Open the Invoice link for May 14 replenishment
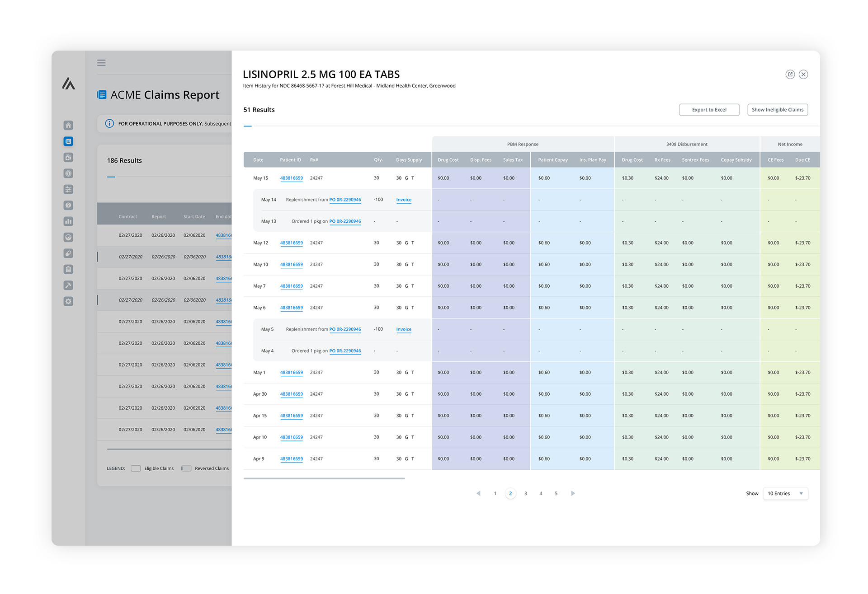This screenshot has height=594, width=868. point(404,199)
